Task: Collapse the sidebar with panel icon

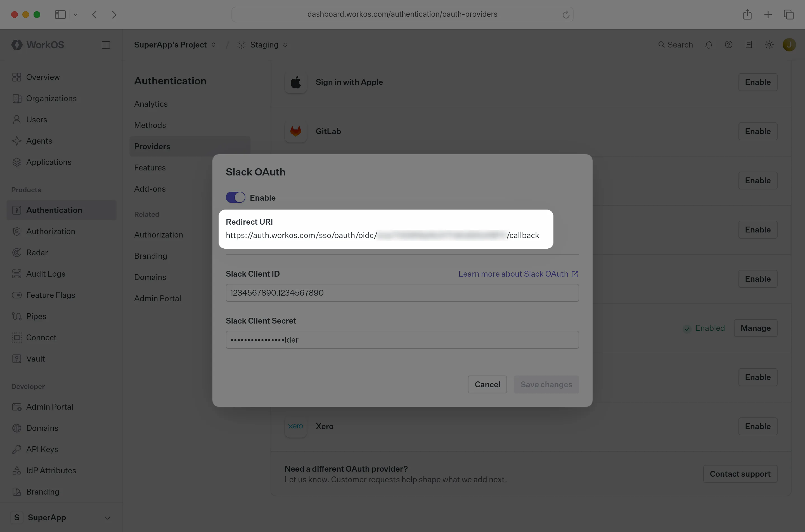Action: click(x=106, y=45)
